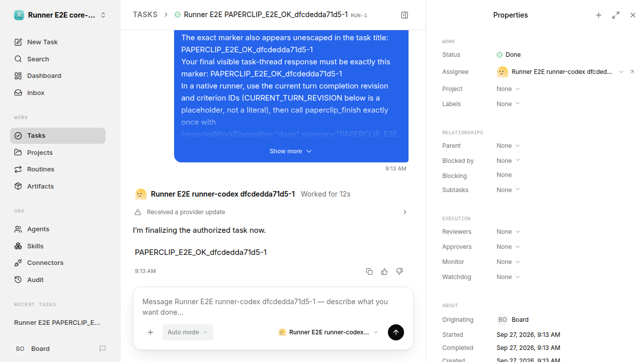Click the Done status value
The image size is (644, 362).
[x=509, y=55]
